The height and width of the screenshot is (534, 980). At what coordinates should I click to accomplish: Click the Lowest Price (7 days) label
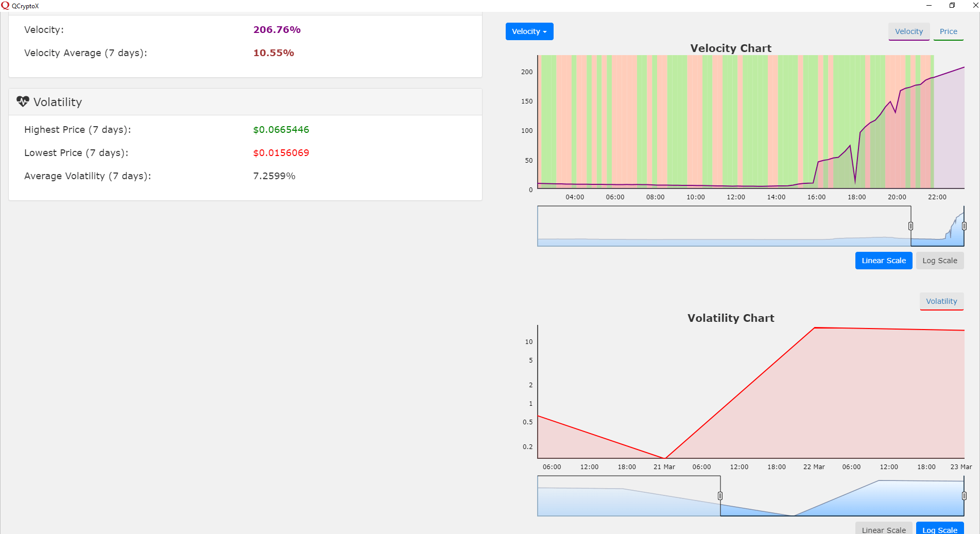pyautogui.click(x=76, y=153)
